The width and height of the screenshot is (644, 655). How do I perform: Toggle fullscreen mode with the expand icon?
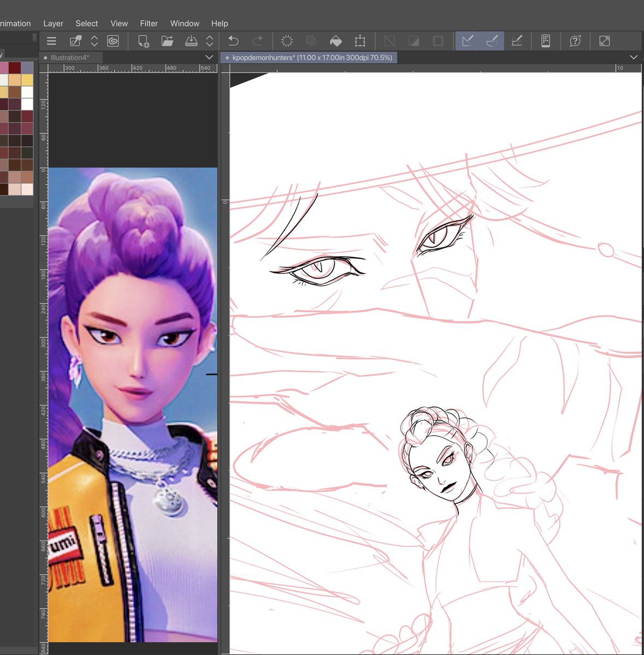[604, 41]
